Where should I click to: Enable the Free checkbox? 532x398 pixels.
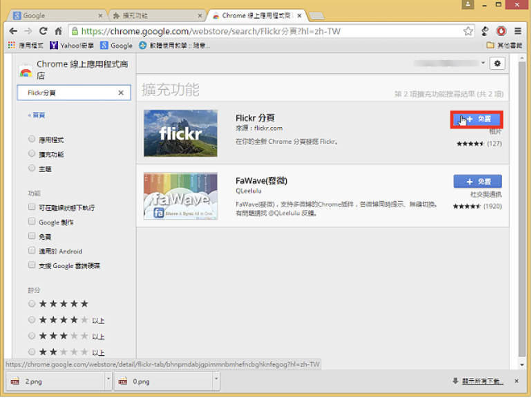click(32, 236)
